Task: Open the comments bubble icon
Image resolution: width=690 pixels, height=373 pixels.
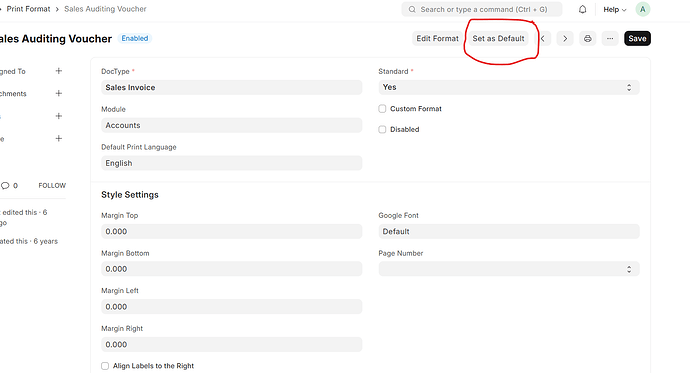Action: click(x=5, y=186)
